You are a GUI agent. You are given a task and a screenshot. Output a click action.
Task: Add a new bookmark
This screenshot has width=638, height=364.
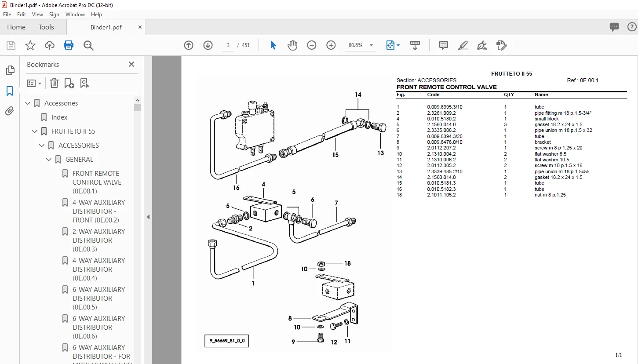coord(69,83)
